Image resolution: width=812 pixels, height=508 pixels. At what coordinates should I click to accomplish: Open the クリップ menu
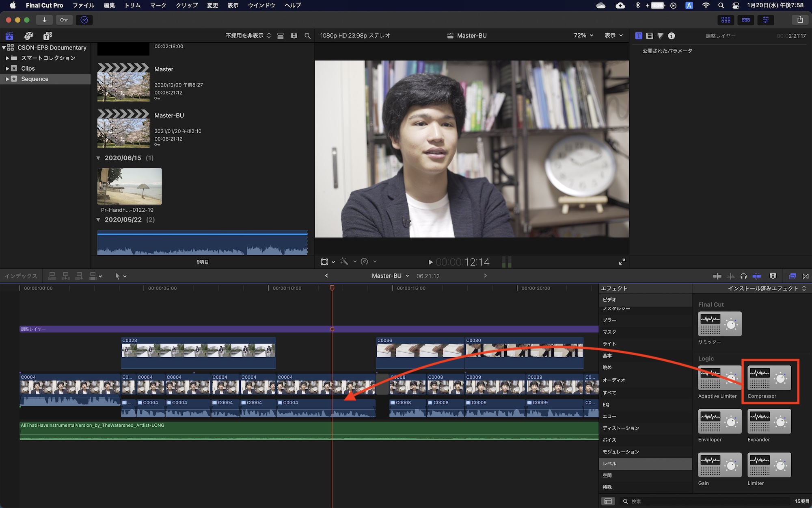pyautogui.click(x=186, y=5)
